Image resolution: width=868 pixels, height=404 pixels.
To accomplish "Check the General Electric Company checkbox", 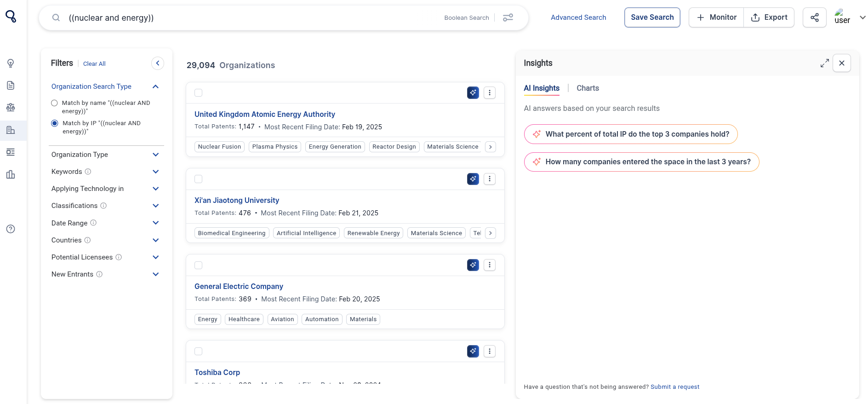I will click(x=199, y=265).
